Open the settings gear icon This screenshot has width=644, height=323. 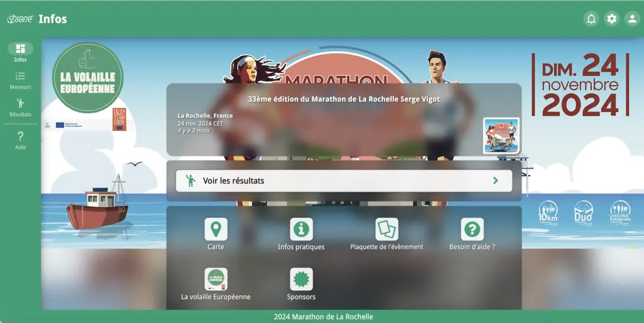[611, 19]
